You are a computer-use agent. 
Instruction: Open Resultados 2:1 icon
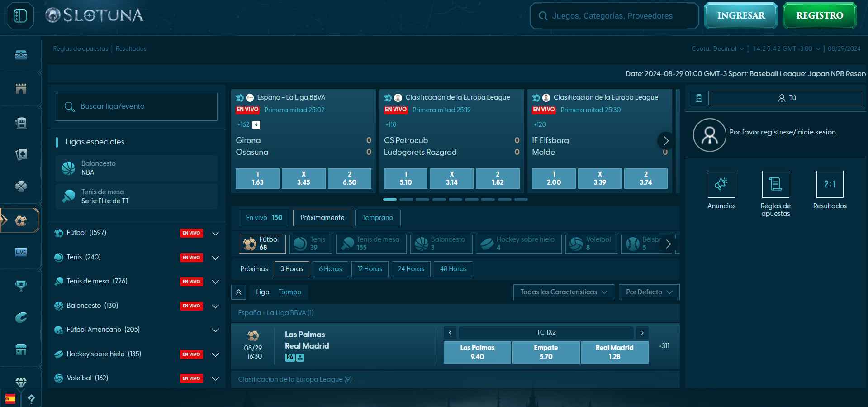[x=830, y=184]
